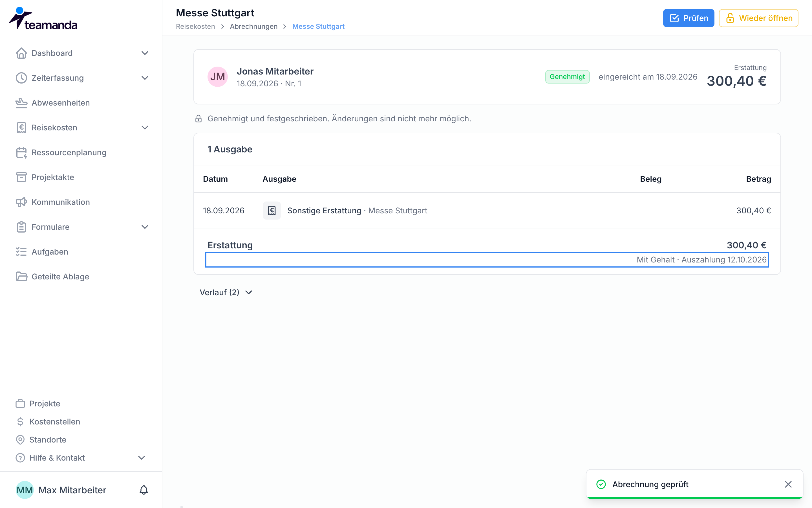This screenshot has width=812, height=508.
Task: Click the Hilfe & Kontakt question icon
Action: [21, 458]
